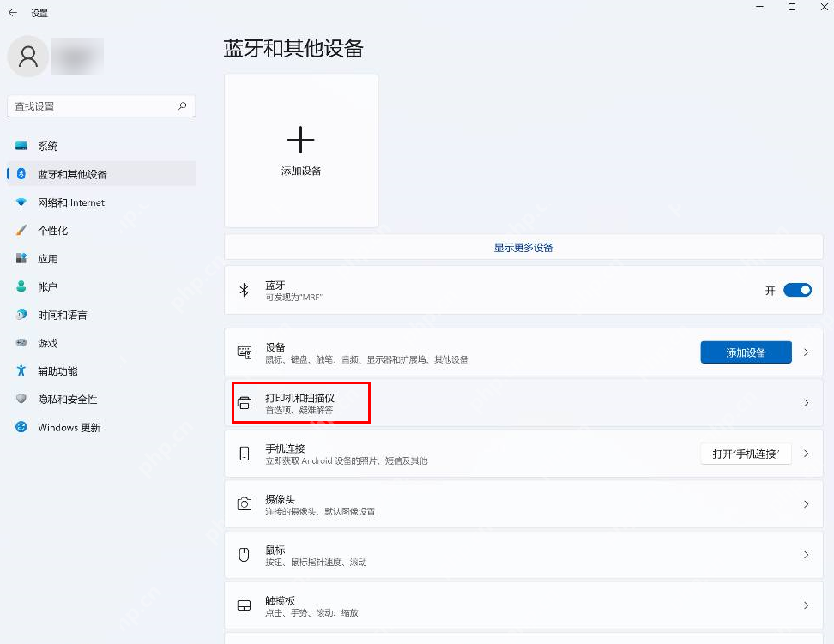This screenshot has height=644, width=834.
Task: Click the 时间和语言 globe clock icon
Action: tap(21, 315)
